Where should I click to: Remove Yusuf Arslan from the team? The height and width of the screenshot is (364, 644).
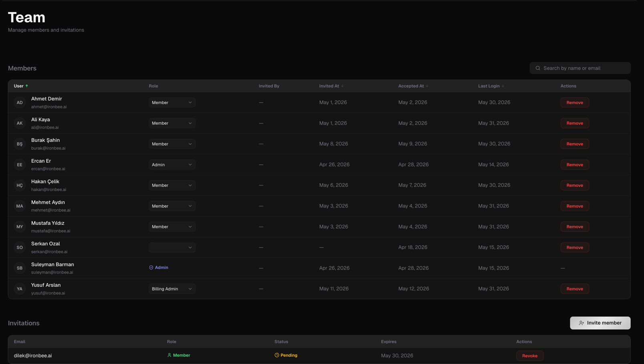click(575, 289)
